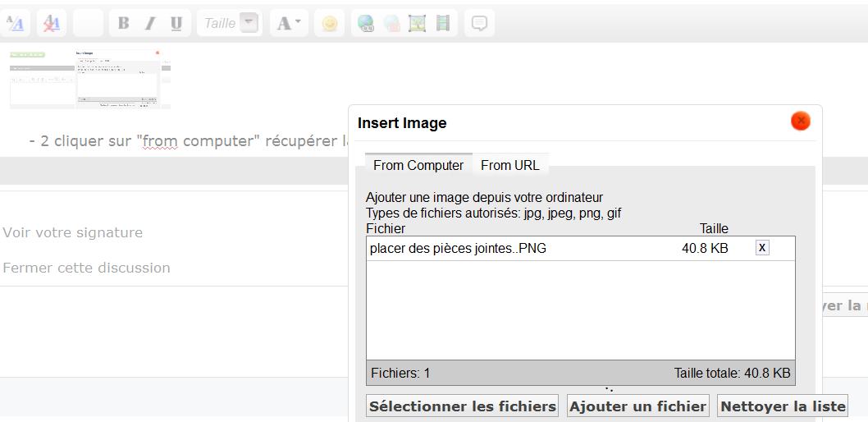868x422 pixels.
Task: Click the Ajouter un fichier button
Action: coord(637,406)
